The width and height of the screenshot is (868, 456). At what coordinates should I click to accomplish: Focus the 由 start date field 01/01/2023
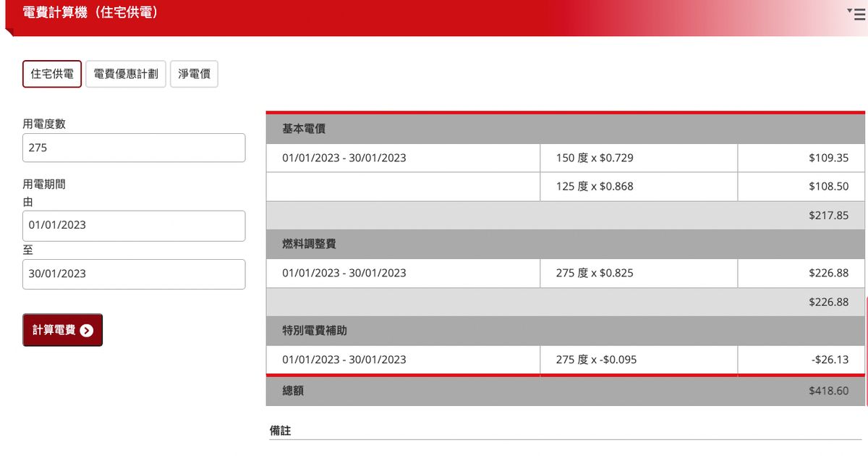tap(134, 226)
